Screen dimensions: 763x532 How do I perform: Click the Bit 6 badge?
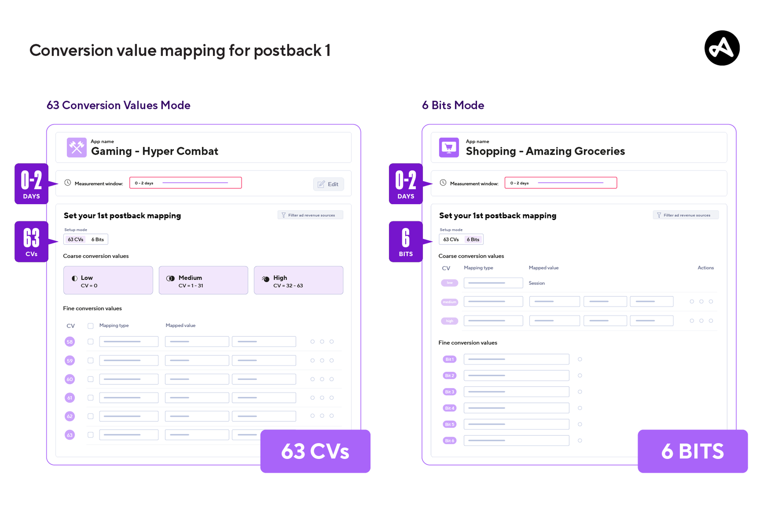(449, 441)
